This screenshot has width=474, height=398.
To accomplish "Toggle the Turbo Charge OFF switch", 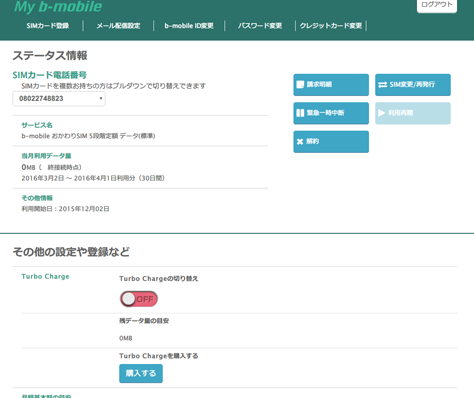I will tap(139, 299).
